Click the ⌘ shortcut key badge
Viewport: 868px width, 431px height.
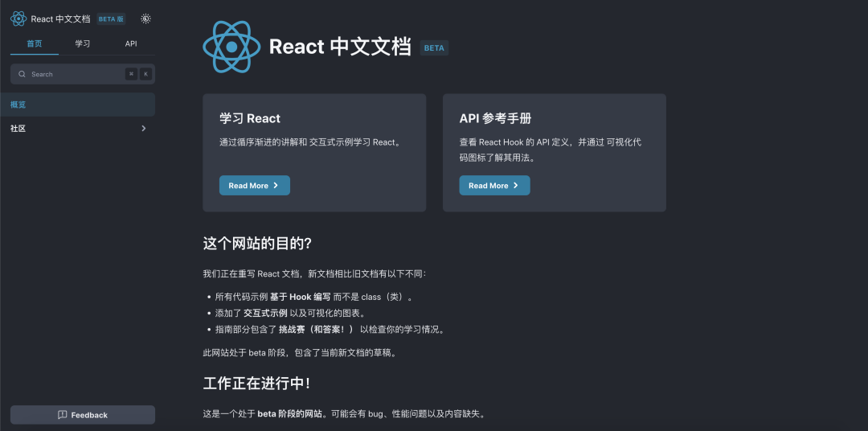coord(131,74)
